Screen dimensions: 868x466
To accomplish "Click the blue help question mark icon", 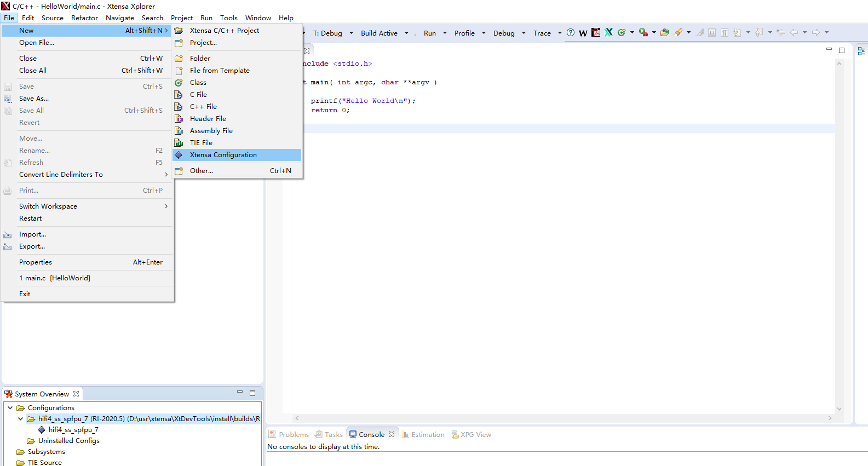I will 571,33.
